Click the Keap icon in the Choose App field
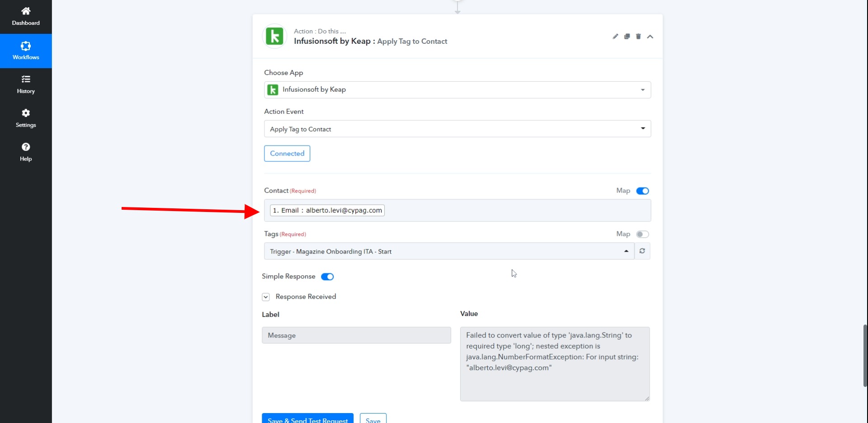 pyautogui.click(x=273, y=90)
